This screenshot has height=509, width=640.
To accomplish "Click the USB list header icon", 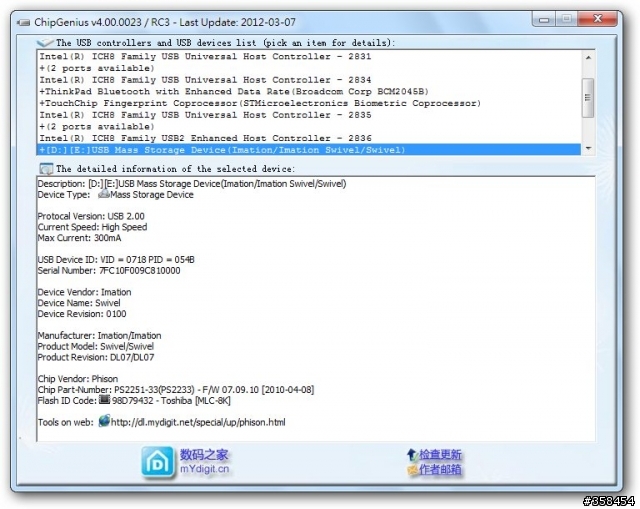I will pyautogui.click(x=45, y=42).
